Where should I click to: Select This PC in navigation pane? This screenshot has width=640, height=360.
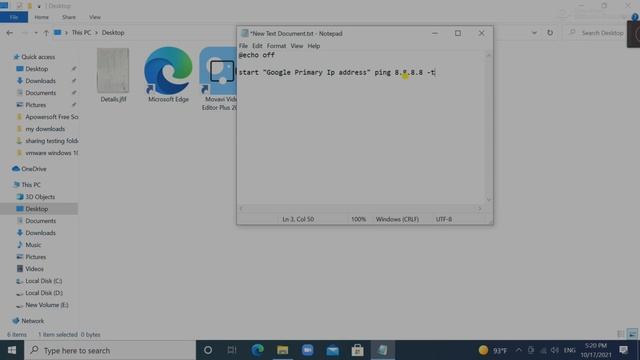click(x=31, y=185)
